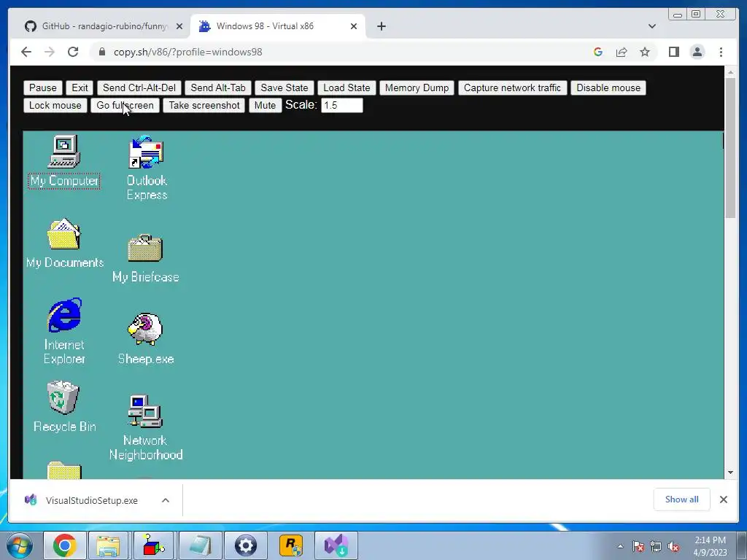Click the Send Ctrl-Alt-Del button
Viewport: 747px width, 560px height.
(139, 87)
